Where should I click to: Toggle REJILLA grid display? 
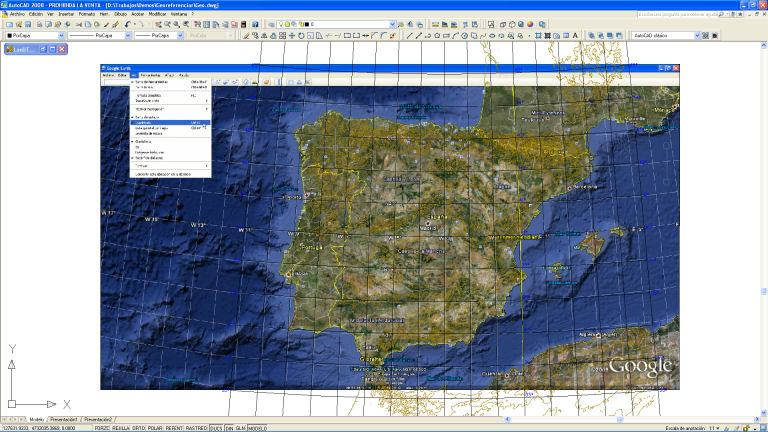[120, 428]
